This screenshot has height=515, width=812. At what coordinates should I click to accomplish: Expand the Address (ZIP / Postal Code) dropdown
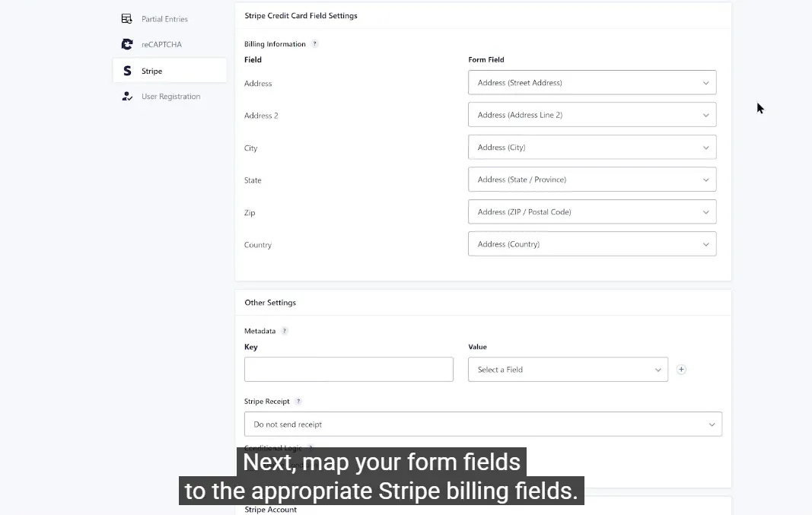click(591, 212)
